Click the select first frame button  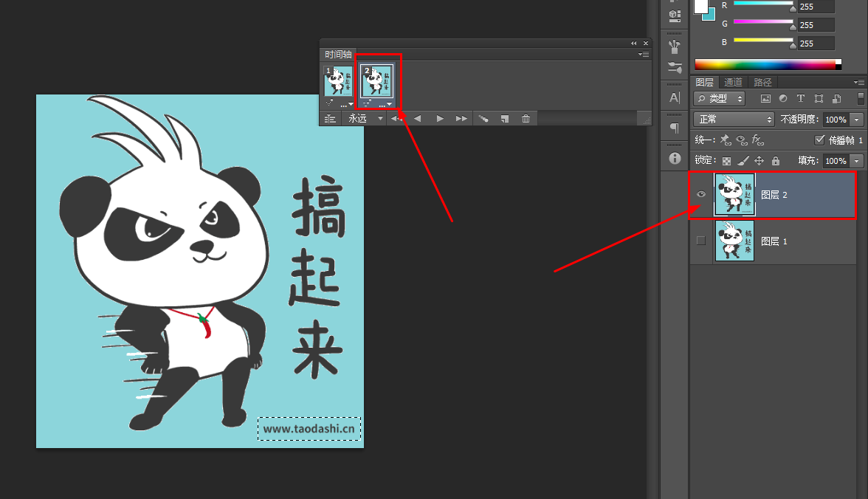[396, 117]
